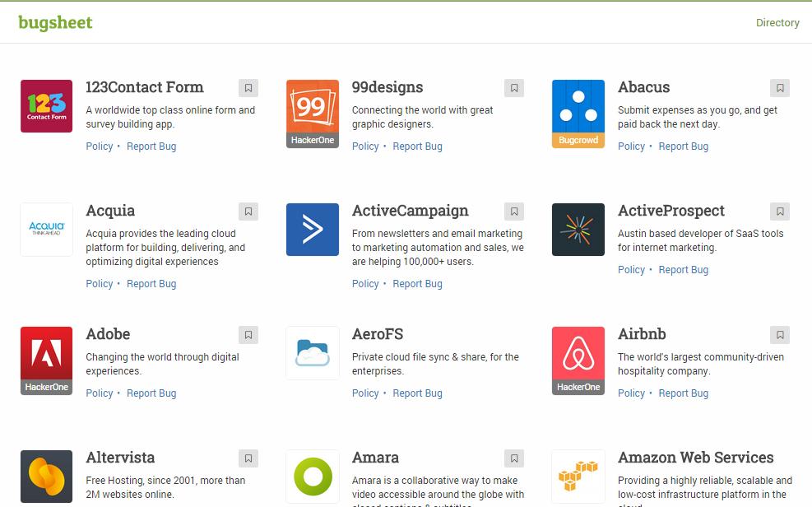Toggle bookmark for Amara
The image size is (812, 507).
(514, 458)
